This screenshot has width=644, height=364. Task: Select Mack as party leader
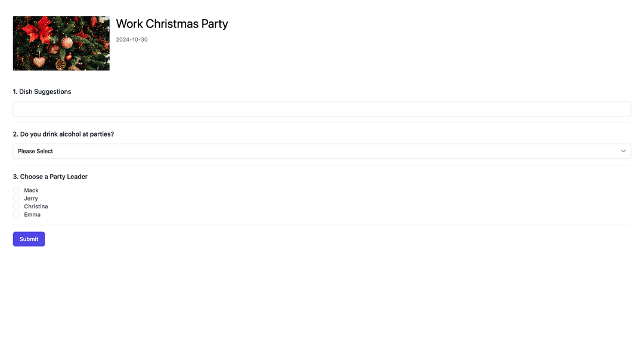point(16,190)
